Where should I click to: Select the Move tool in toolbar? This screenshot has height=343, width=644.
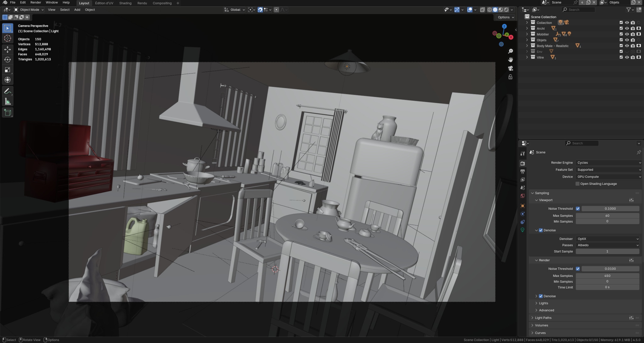[8, 49]
